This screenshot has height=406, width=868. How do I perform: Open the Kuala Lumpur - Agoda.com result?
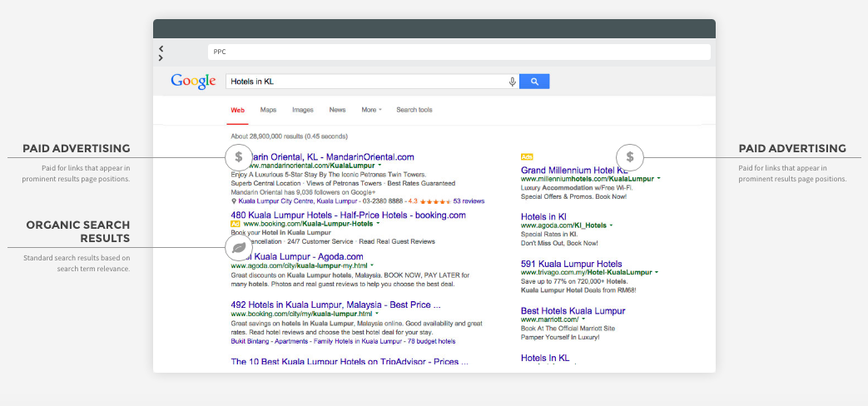pyautogui.click(x=308, y=256)
